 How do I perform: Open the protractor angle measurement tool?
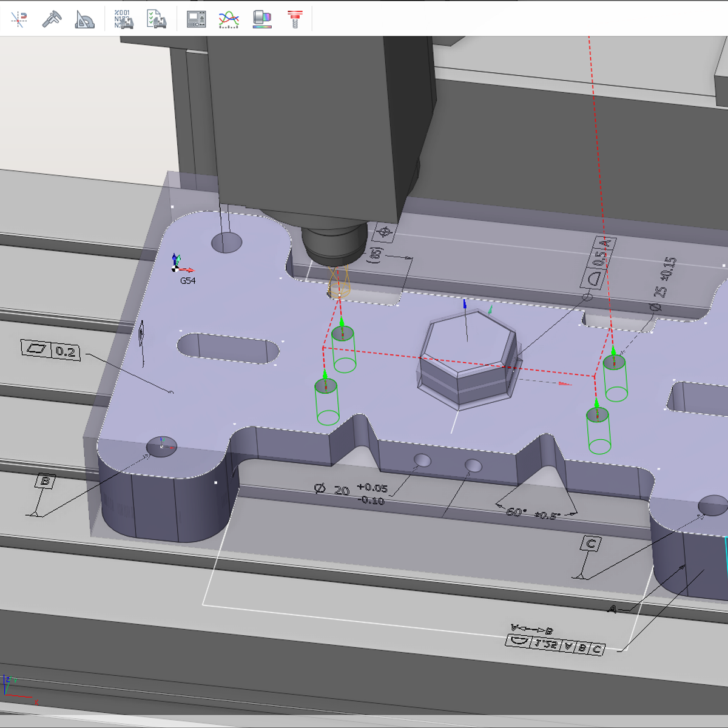coord(84,19)
